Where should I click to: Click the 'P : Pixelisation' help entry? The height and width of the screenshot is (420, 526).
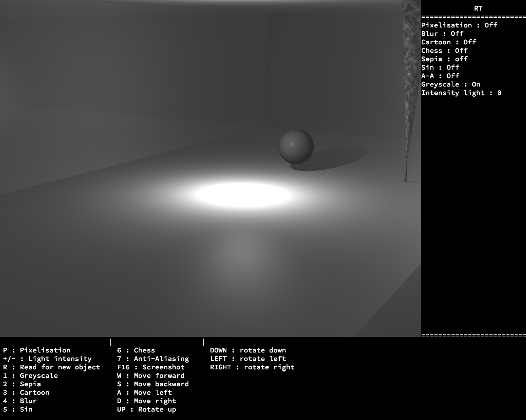click(x=37, y=350)
